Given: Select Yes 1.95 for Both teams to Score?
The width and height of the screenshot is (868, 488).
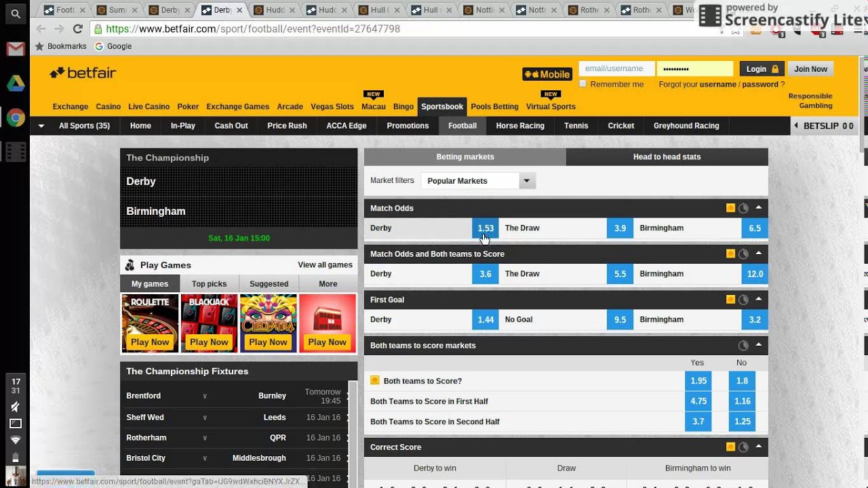Looking at the screenshot, I should point(698,381).
